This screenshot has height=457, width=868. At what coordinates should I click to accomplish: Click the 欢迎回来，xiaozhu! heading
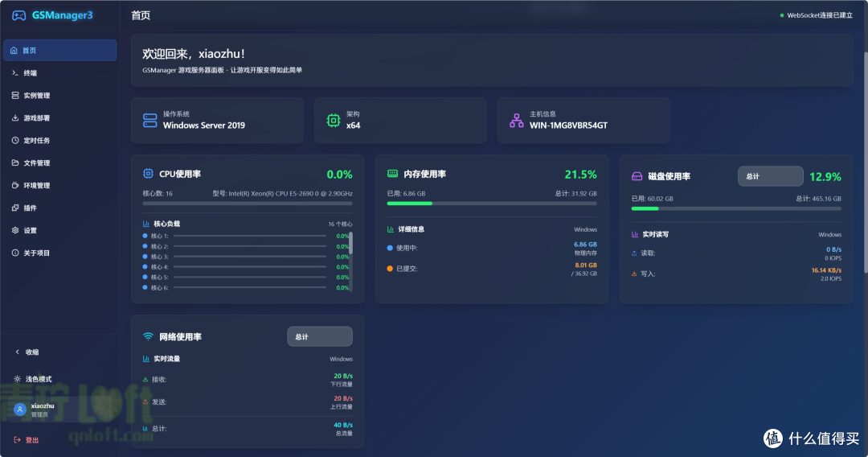(194, 54)
